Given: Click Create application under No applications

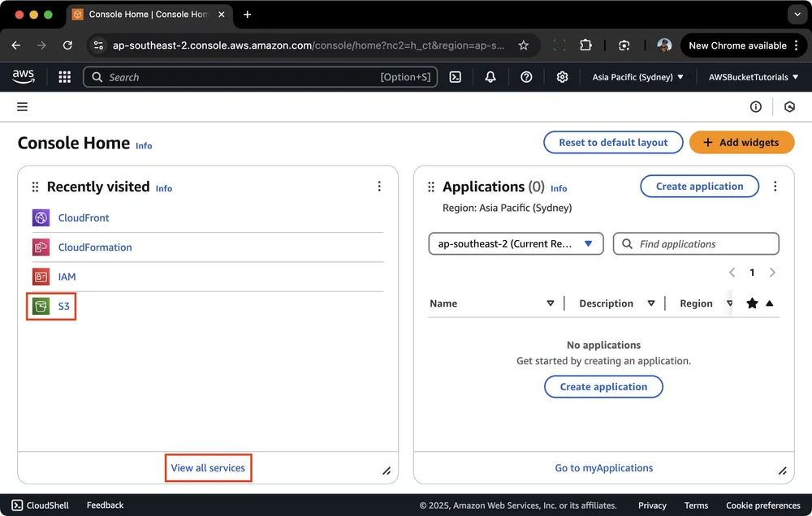Looking at the screenshot, I should 603,387.
